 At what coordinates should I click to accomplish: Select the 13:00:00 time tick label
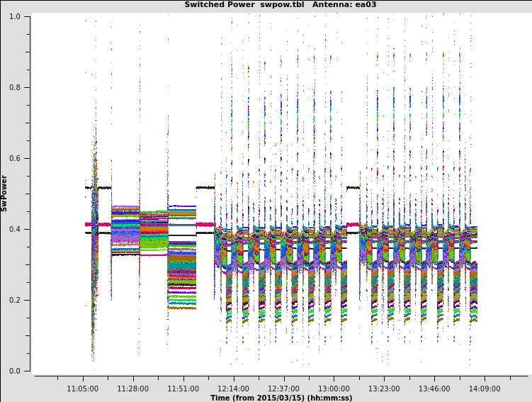pos(334,389)
